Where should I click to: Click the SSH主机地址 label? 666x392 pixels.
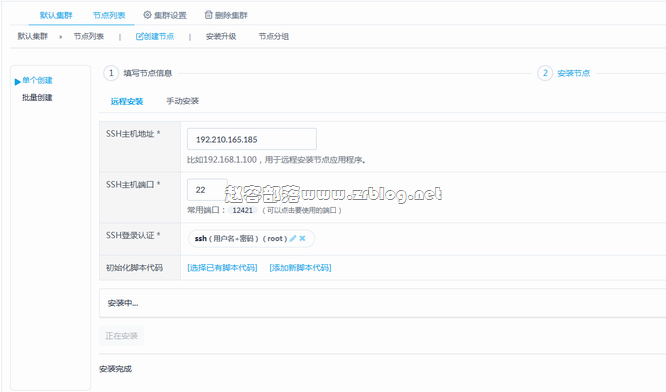133,134
